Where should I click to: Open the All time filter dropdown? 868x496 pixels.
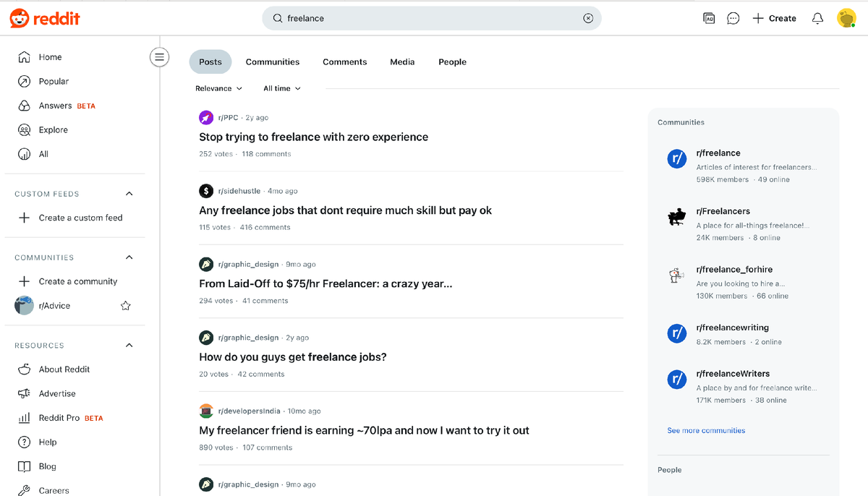pyautogui.click(x=281, y=88)
